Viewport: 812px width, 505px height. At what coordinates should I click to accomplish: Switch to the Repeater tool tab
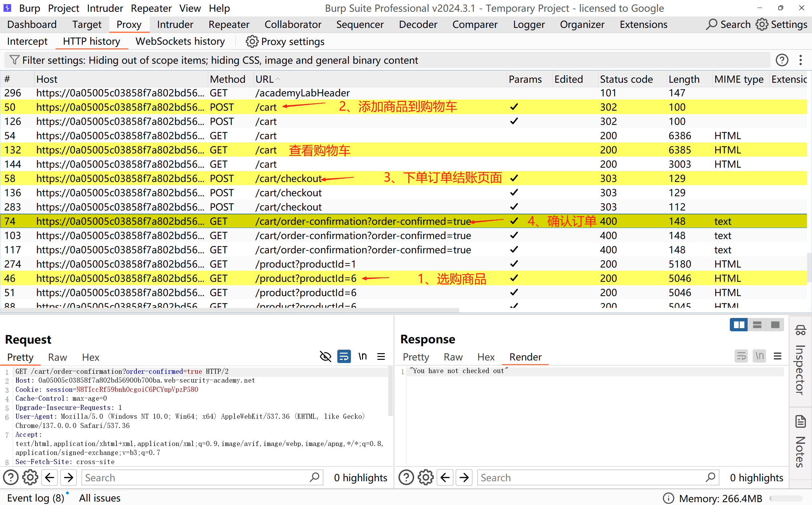(x=229, y=25)
